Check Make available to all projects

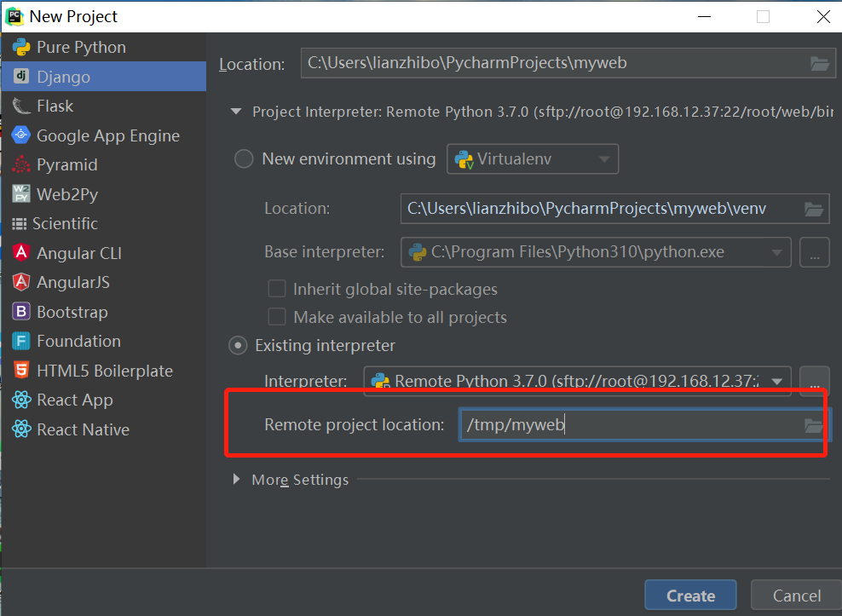(x=277, y=317)
